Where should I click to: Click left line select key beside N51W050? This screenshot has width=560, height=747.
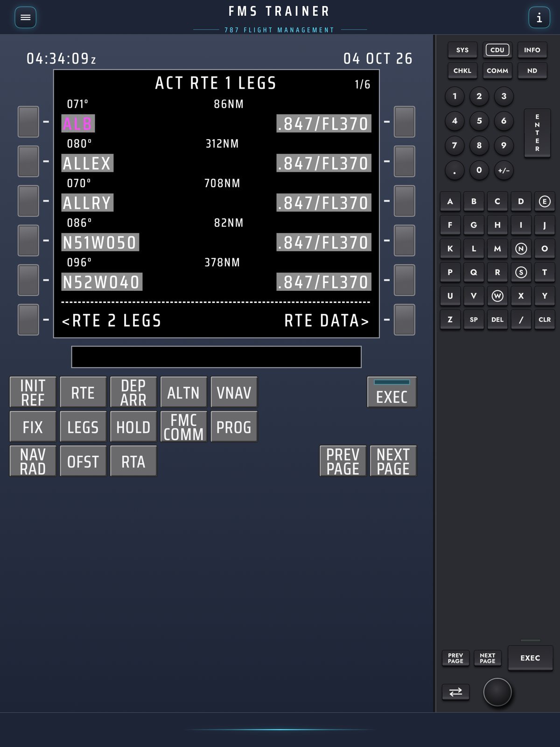tap(28, 241)
